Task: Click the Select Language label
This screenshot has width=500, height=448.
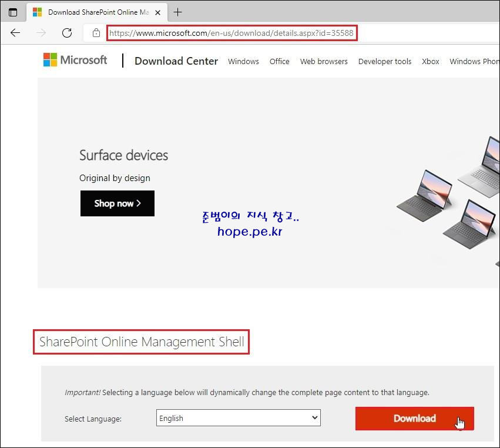Action: pos(93,419)
